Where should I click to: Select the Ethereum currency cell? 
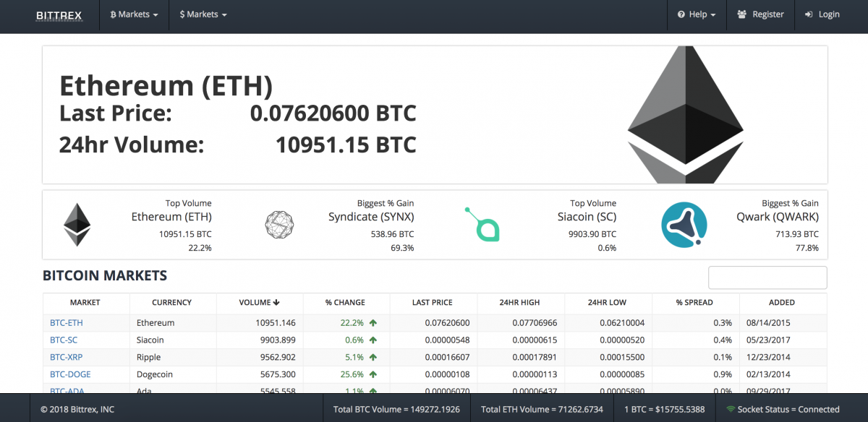[x=173, y=323]
